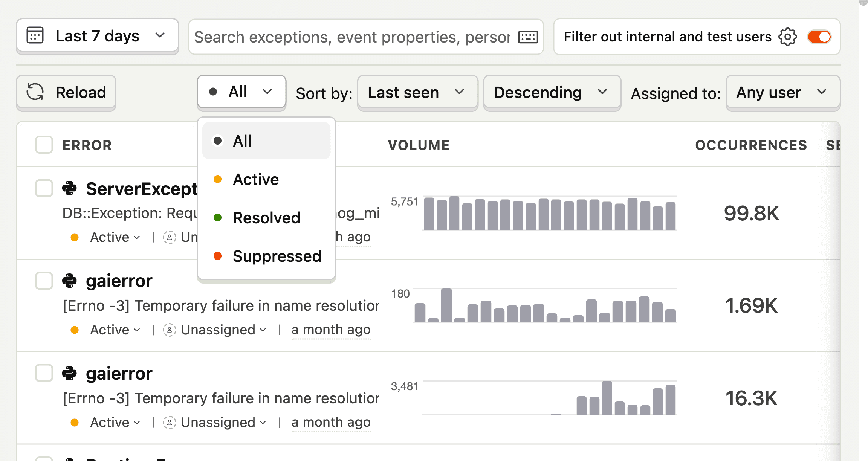Screen dimensions: 868x461
Task: Open the ServerException error title
Action: coord(142,189)
